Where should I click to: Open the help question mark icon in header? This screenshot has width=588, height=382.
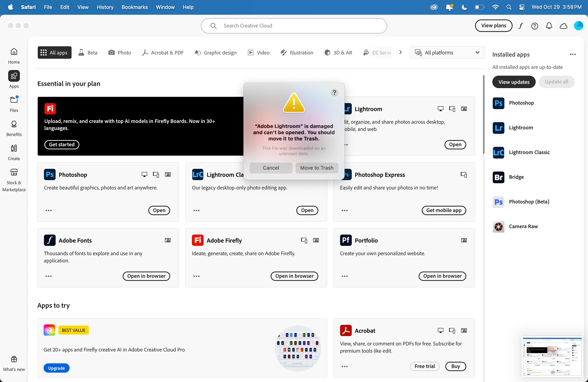click(534, 26)
